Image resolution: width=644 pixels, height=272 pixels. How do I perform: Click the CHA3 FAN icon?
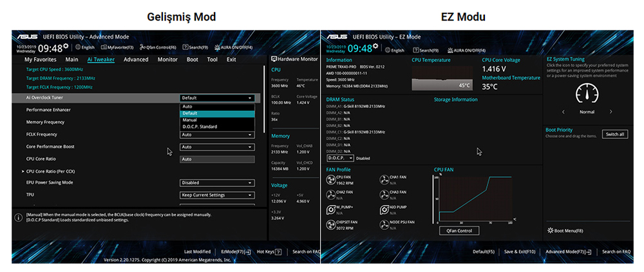(384, 195)
